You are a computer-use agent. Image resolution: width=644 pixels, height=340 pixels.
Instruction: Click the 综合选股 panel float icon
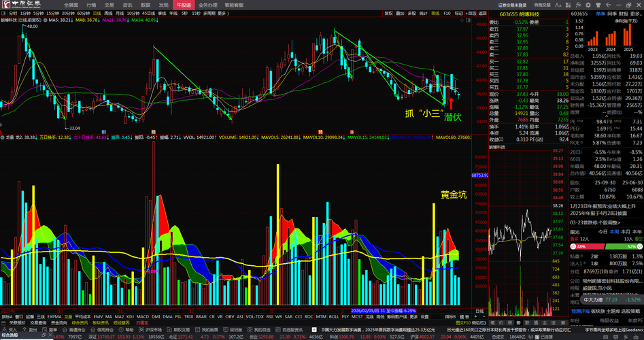click(44, 336)
